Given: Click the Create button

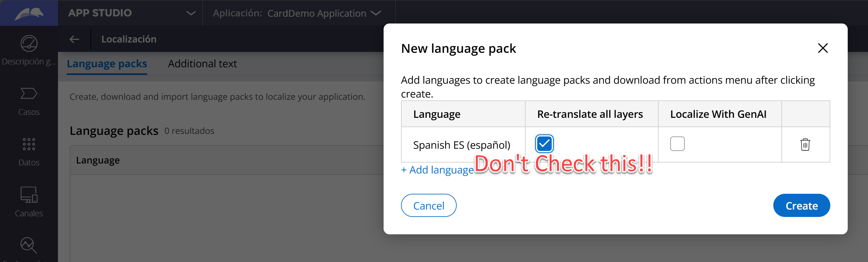Looking at the screenshot, I should [801, 205].
